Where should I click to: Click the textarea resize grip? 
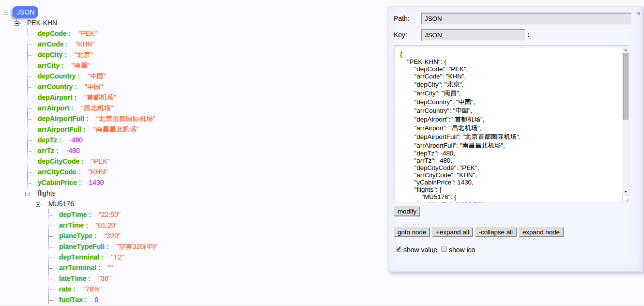coord(626,199)
